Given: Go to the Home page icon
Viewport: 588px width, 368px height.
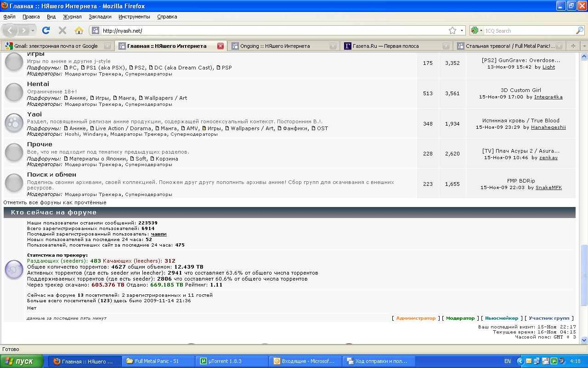Looking at the screenshot, I should point(79,30).
